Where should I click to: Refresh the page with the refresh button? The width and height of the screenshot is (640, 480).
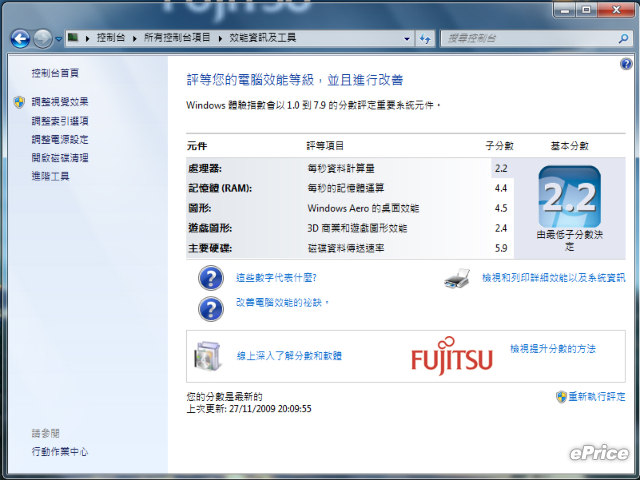coord(425,39)
